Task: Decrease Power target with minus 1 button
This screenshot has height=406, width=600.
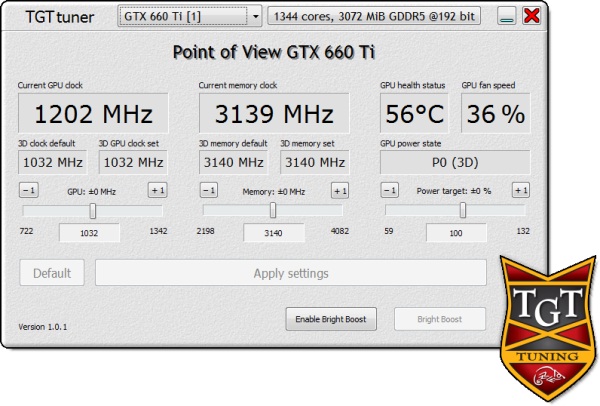Action: 390,190
